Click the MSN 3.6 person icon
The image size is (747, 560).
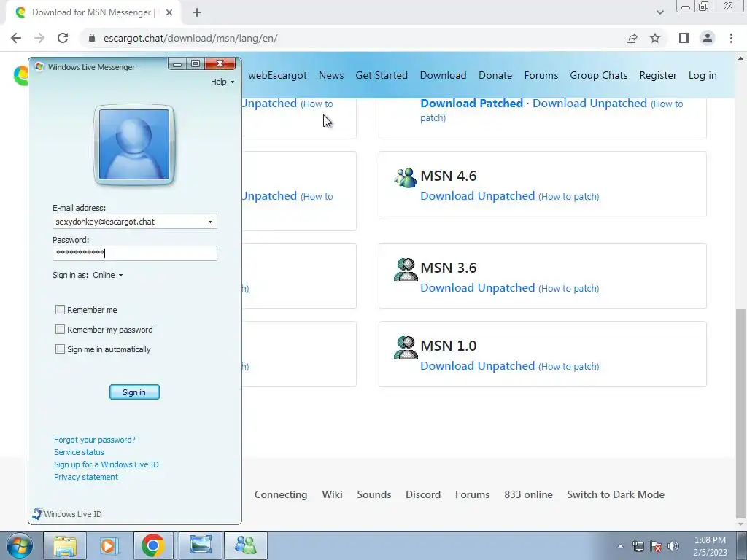(406, 270)
